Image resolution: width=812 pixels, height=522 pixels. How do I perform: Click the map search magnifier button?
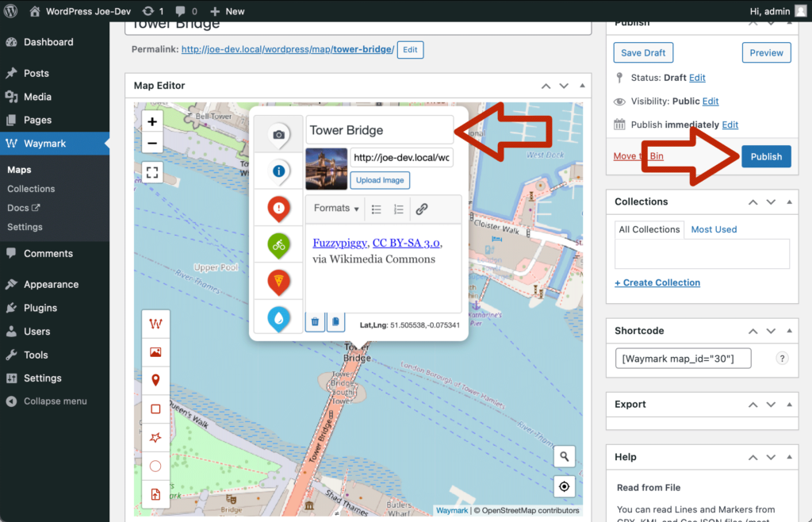click(565, 456)
